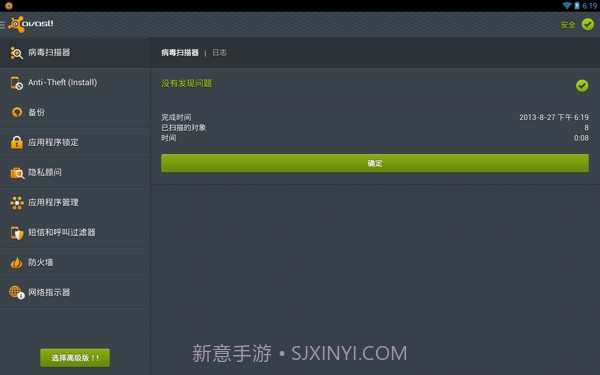Click the Virus Scanner magnifier icon in sidebar
Image resolution: width=600 pixels, height=375 pixels.
[x=16, y=53]
